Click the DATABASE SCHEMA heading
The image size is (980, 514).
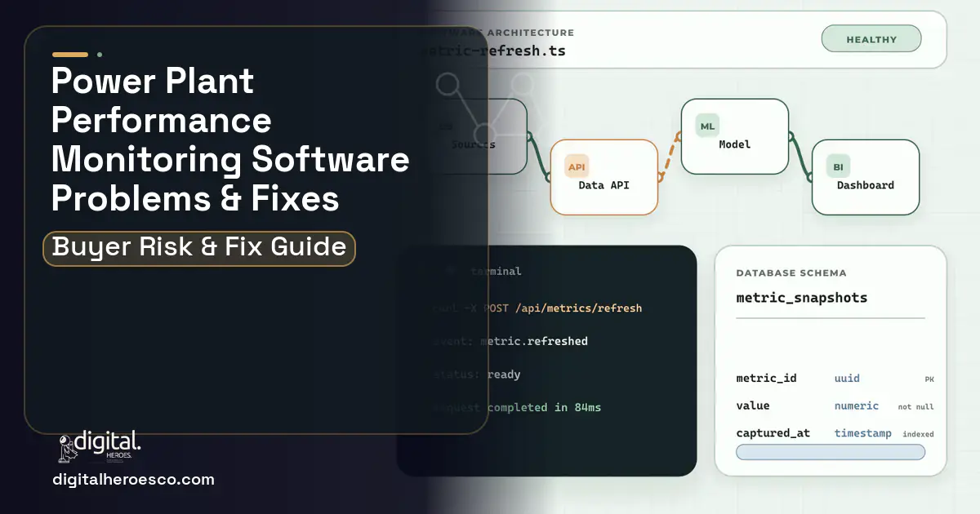pyautogui.click(x=791, y=273)
